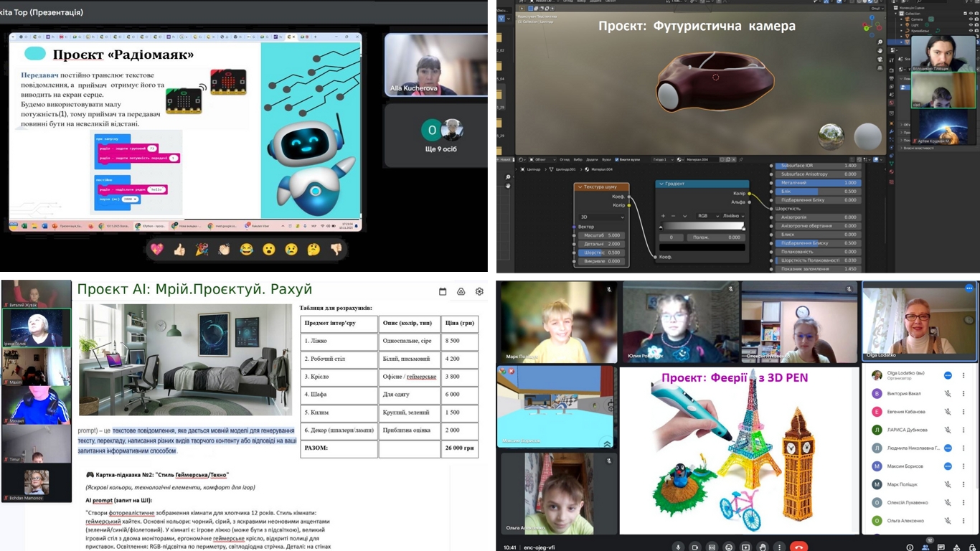Select Alla Kucherova's video tile
980x551 pixels.
point(435,65)
